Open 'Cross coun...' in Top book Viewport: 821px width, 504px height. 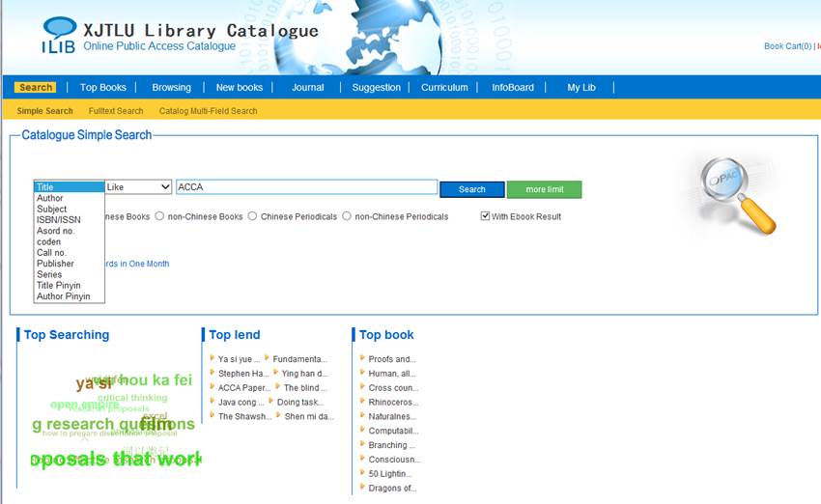(x=393, y=388)
